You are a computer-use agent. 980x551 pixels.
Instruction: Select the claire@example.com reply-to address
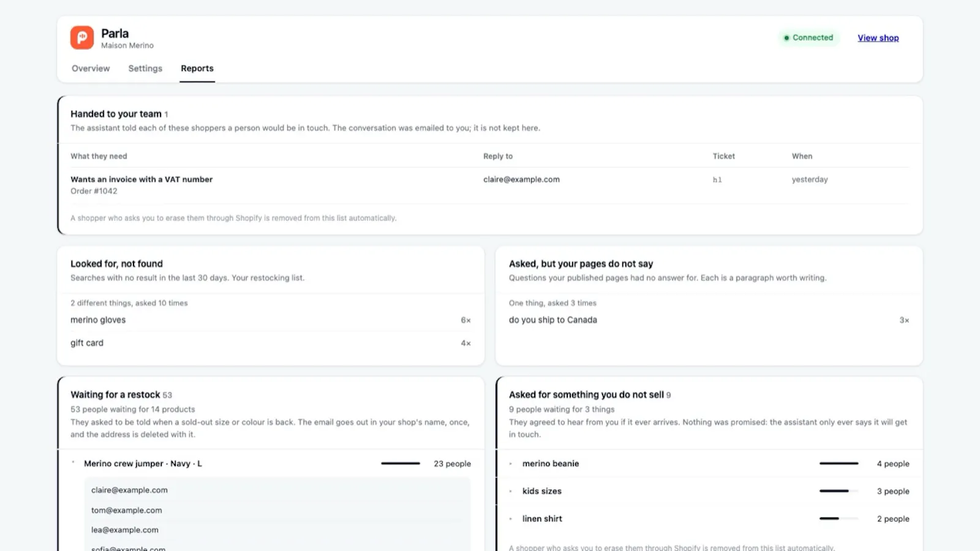point(521,179)
